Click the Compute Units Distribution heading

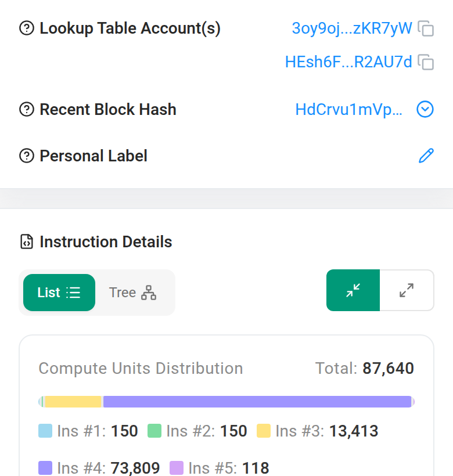[141, 368]
